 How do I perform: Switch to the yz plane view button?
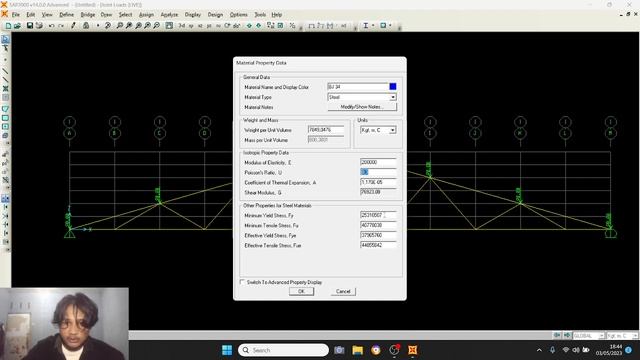click(209, 26)
